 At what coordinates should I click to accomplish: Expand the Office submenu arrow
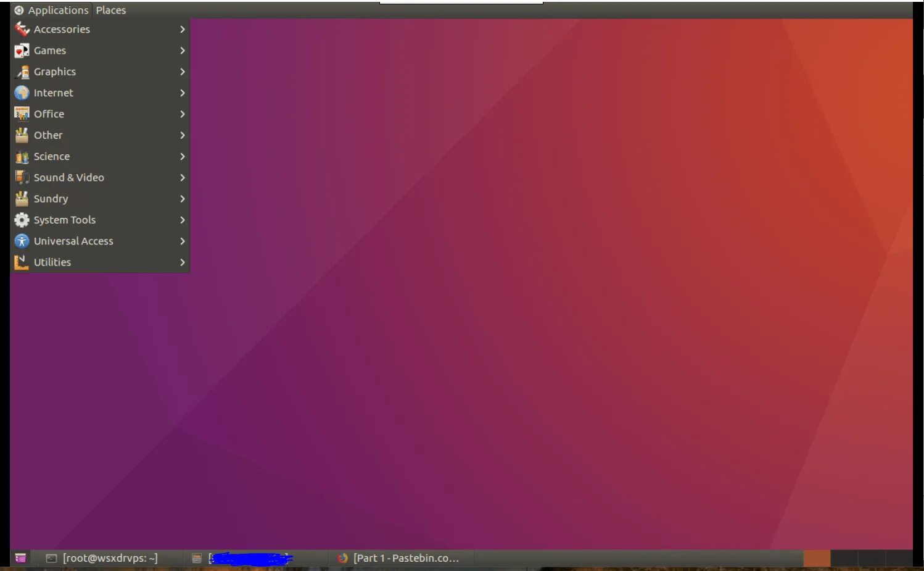point(182,114)
